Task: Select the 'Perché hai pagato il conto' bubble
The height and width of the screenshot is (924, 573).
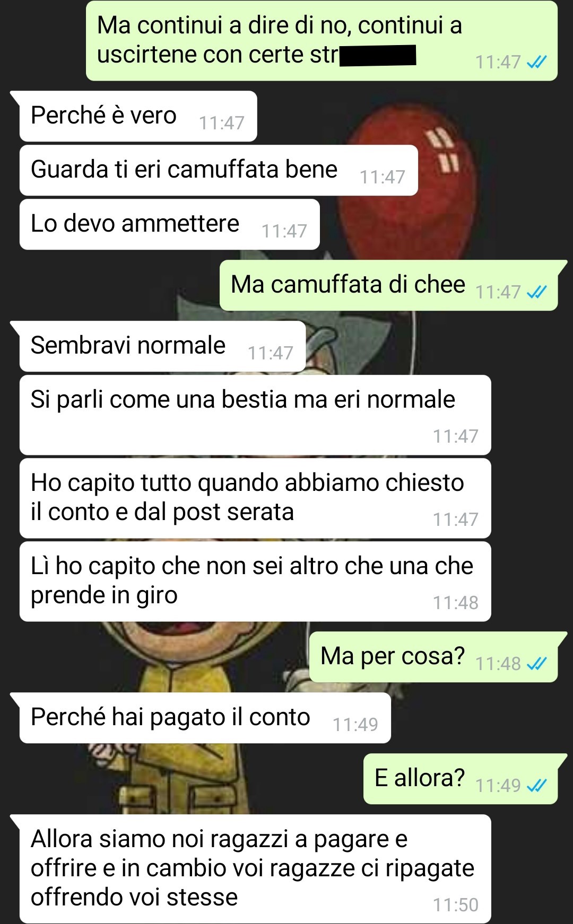Action: coord(205,718)
